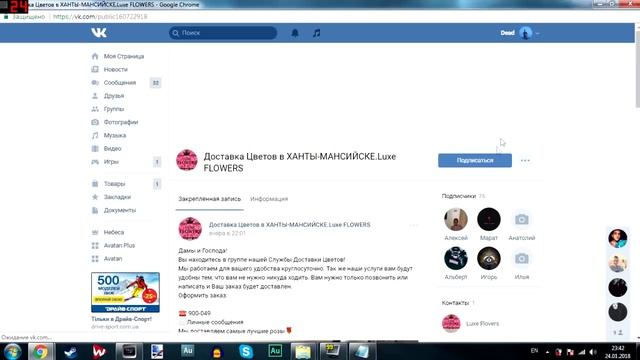This screenshot has width=640, height=360.
Task: Open Сообщения in the left menu
Action: (120, 82)
